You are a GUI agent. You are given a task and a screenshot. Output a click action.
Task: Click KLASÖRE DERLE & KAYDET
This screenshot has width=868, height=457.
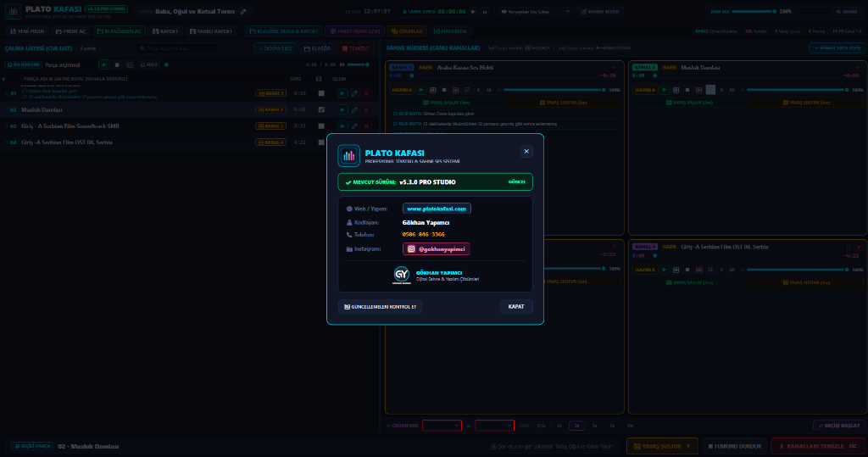coord(283,31)
